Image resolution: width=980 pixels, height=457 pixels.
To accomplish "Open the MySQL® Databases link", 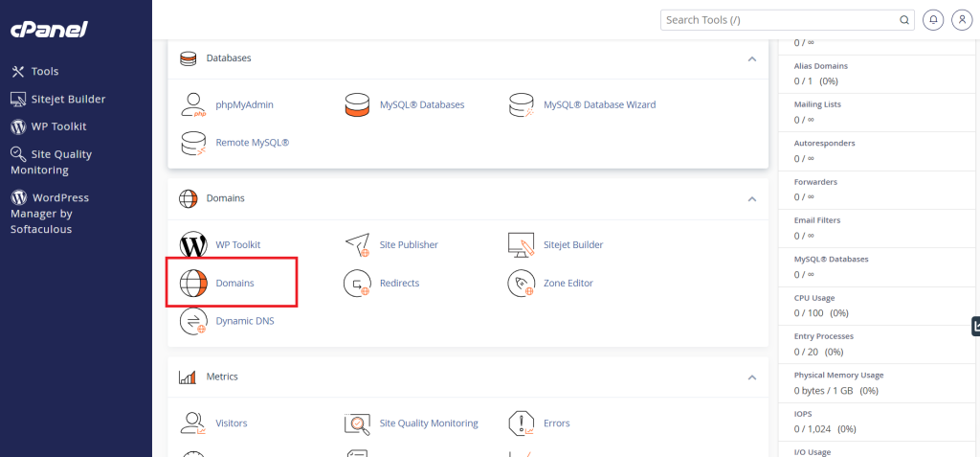I will [x=422, y=105].
